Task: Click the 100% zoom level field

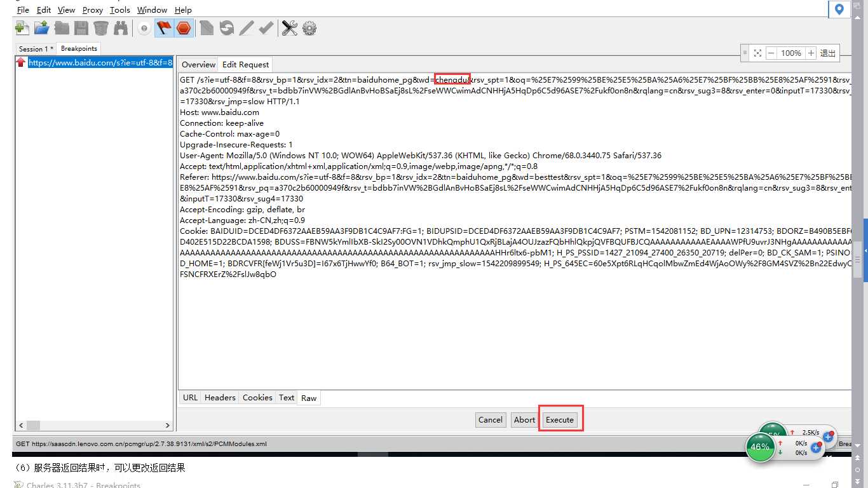Action: (791, 53)
